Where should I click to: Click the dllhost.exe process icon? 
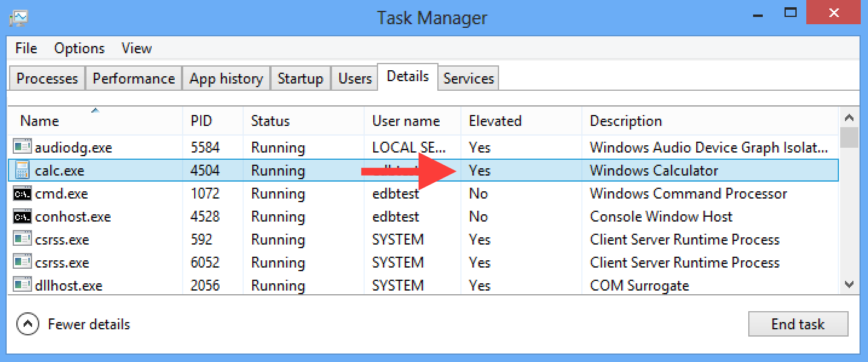[22, 285]
